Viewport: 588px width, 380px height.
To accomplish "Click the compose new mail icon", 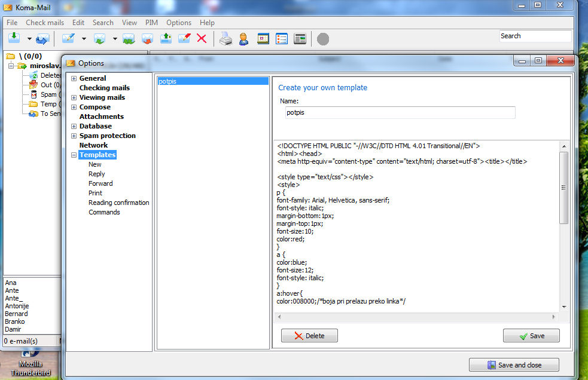I will (68, 39).
